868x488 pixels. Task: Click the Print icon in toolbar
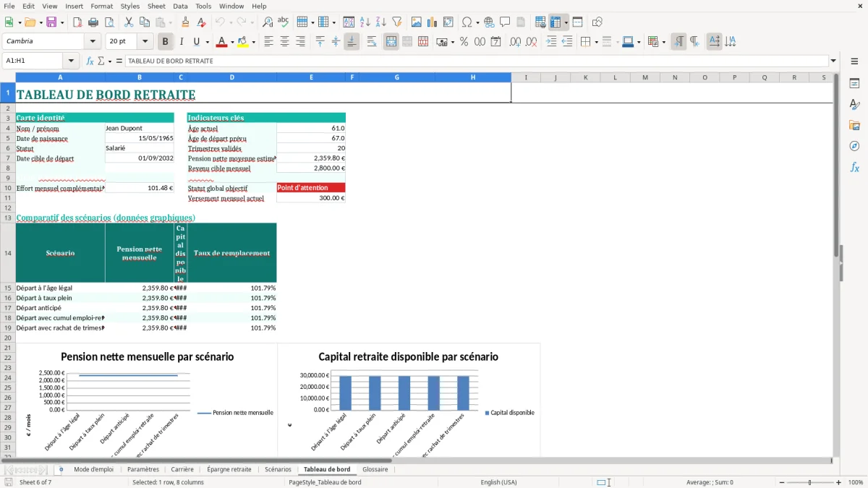pos(94,22)
